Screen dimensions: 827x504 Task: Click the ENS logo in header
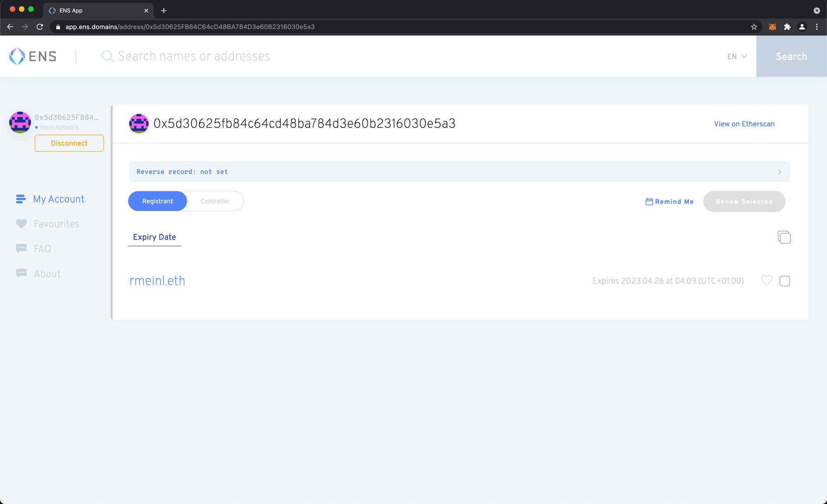[33, 56]
